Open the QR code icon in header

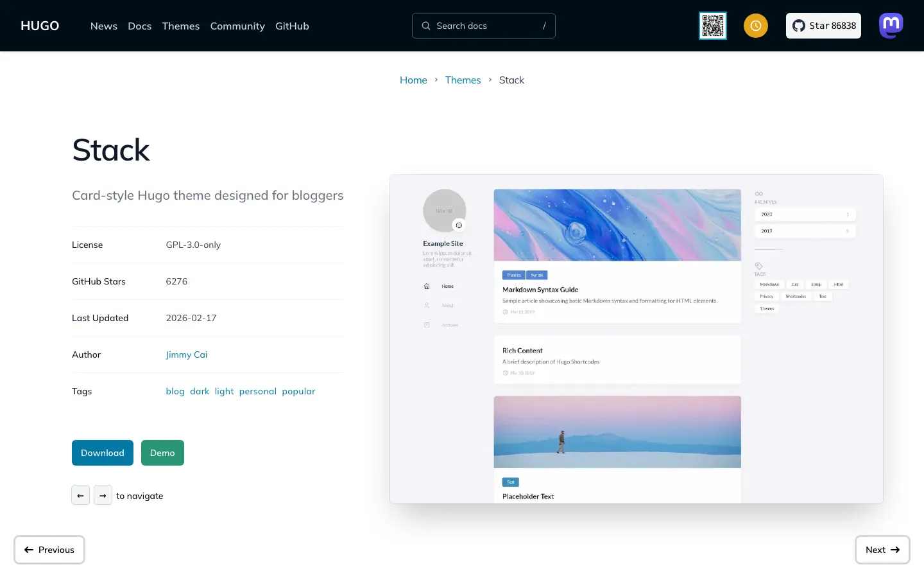point(713,26)
